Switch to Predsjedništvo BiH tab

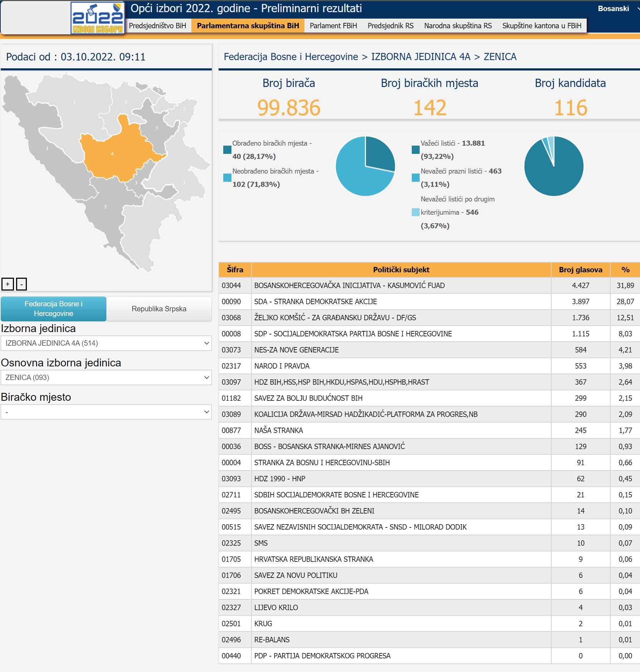[x=157, y=26]
